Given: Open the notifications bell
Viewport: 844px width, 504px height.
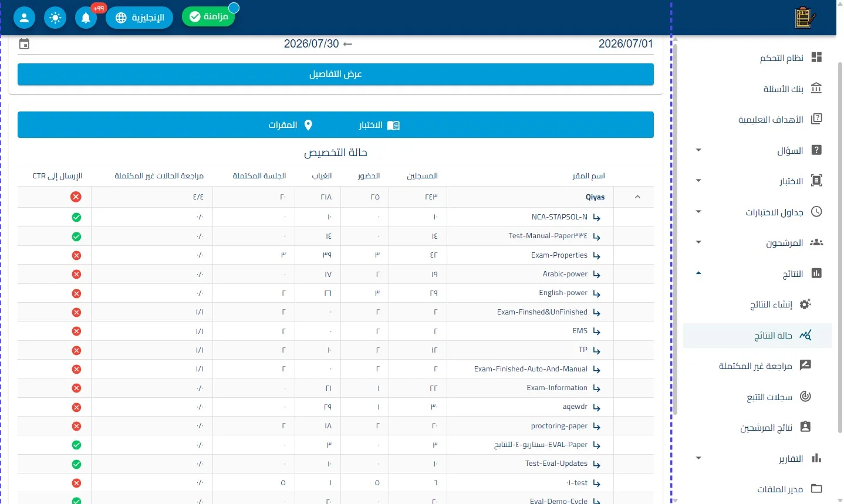Looking at the screenshot, I should pyautogui.click(x=86, y=18).
